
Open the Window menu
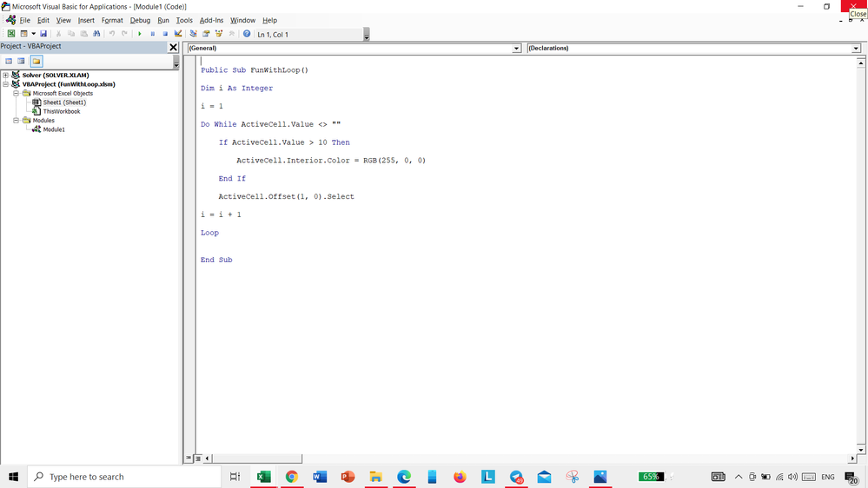click(242, 20)
